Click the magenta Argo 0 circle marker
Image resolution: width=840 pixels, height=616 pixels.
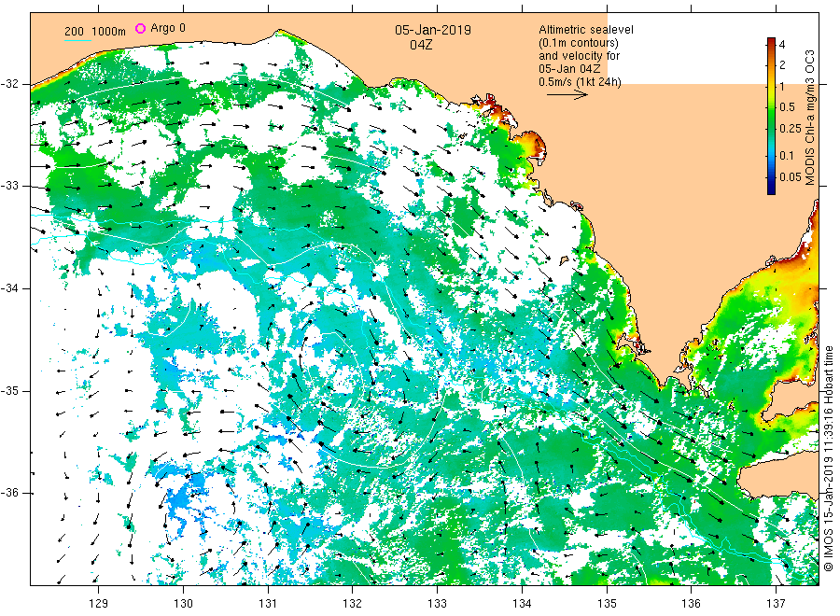[x=140, y=28]
